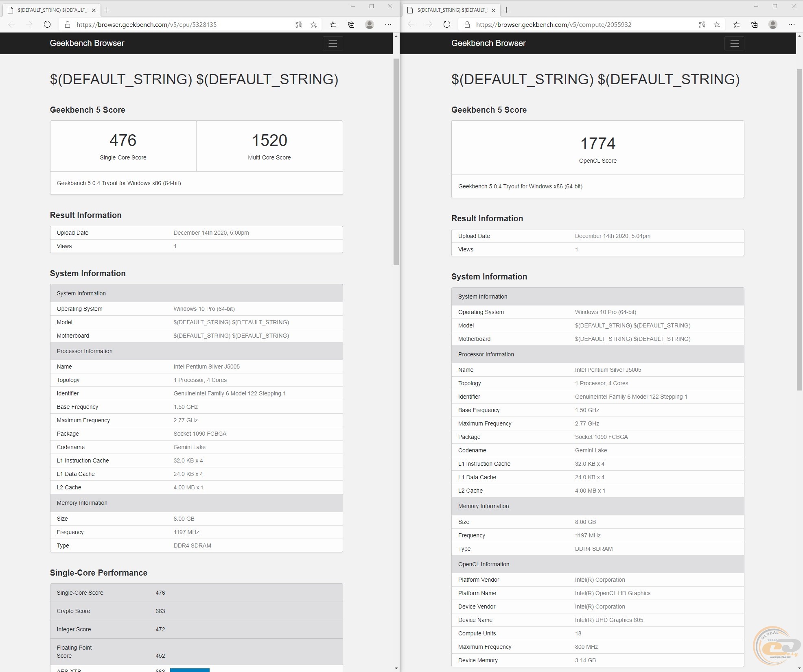Click the DDR4 SDRAM memory type on the left page
The width and height of the screenshot is (803, 672).
tap(192, 545)
